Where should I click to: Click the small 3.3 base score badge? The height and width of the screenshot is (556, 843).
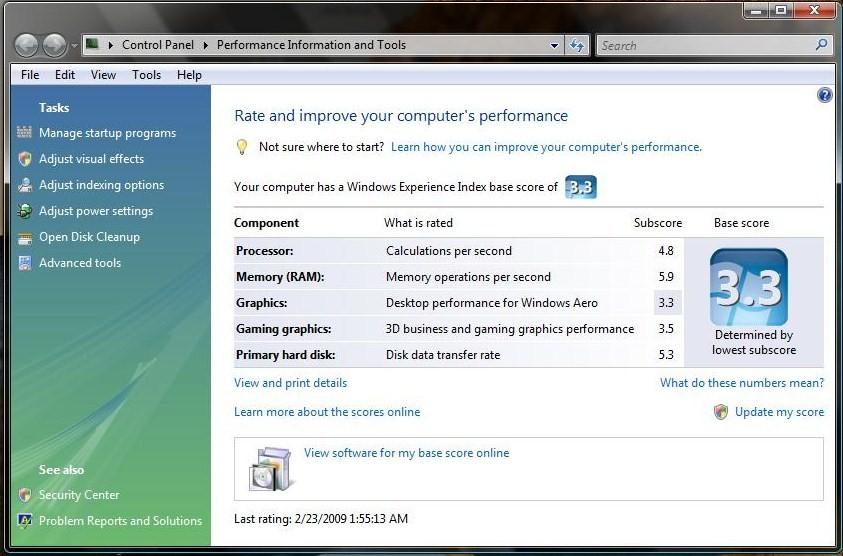581,187
